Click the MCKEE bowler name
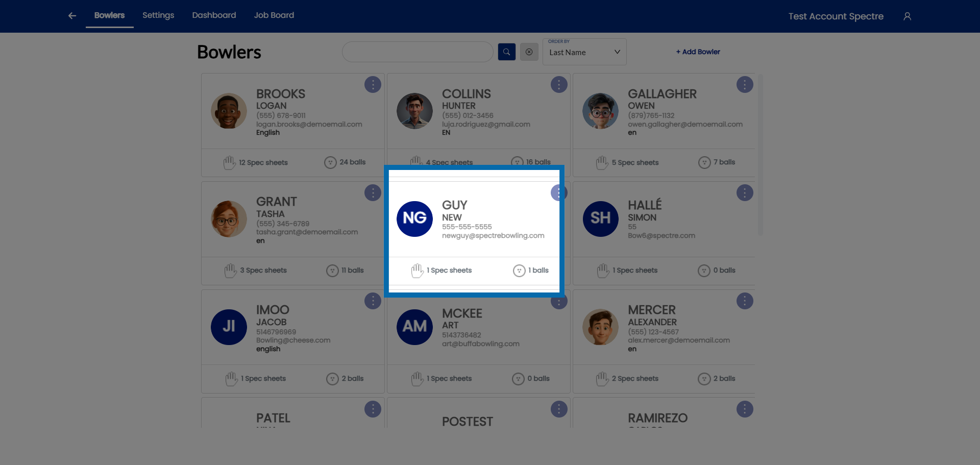The width and height of the screenshot is (980, 465). [x=462, y=313]
